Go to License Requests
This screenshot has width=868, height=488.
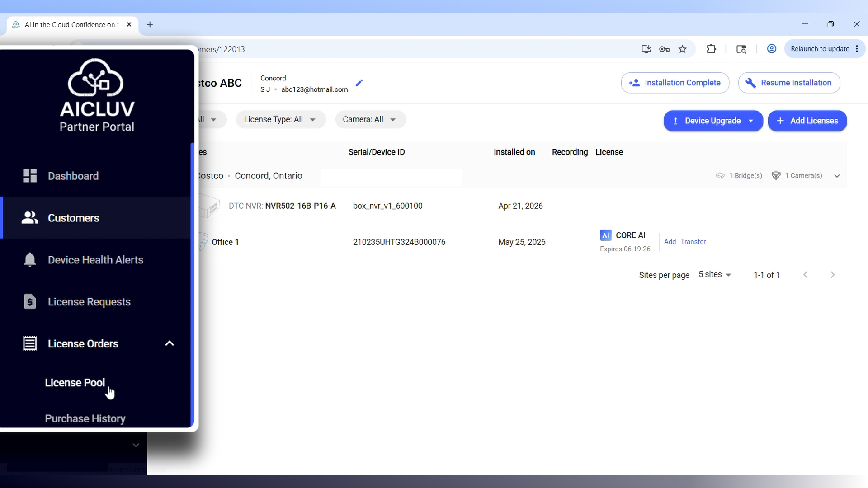pyautogui.click(x=89, y=302)
